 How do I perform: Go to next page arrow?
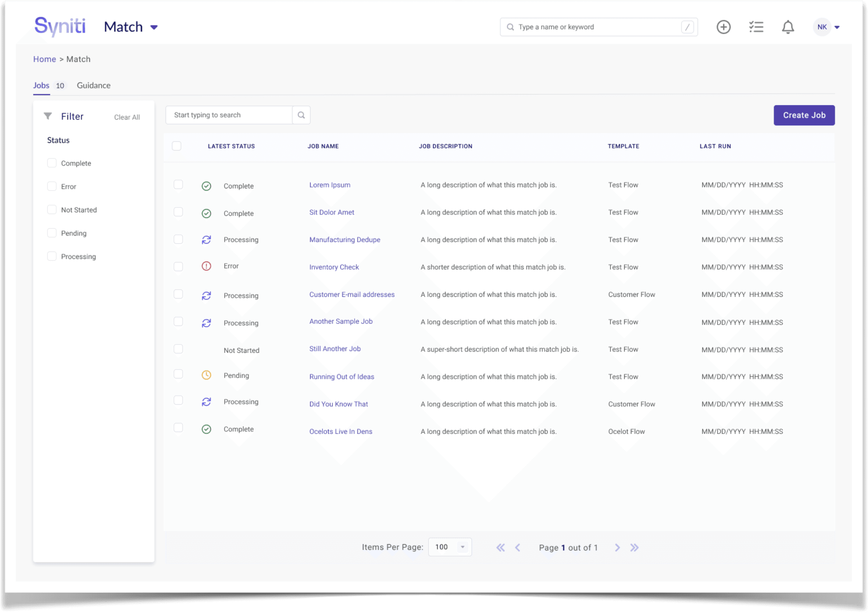[x=617, y=547]
